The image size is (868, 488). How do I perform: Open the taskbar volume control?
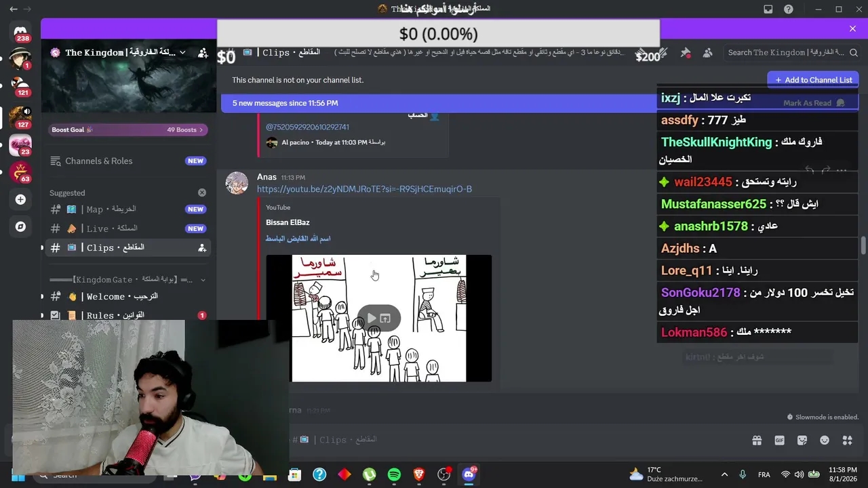(799, 474)
